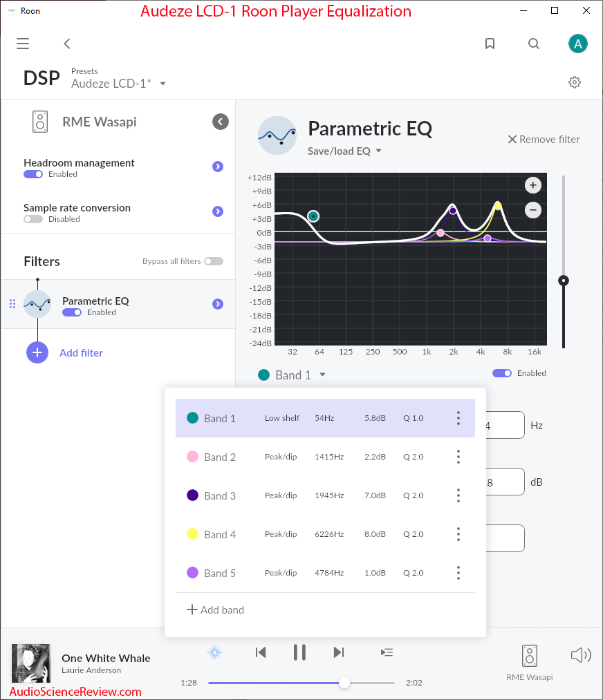This screenshot has width=603, height=700.
Task: Click One White Whale track title
Action: click(106, 658)
